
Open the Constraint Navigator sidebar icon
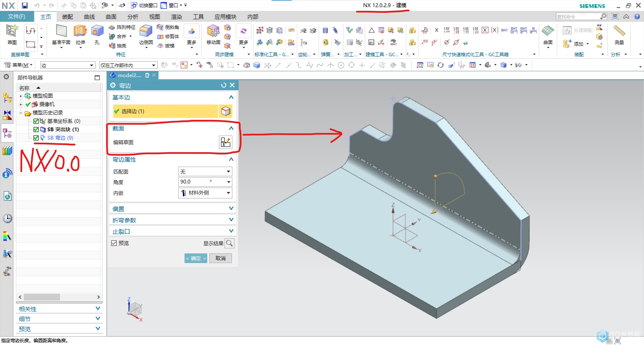pos(7,115)
